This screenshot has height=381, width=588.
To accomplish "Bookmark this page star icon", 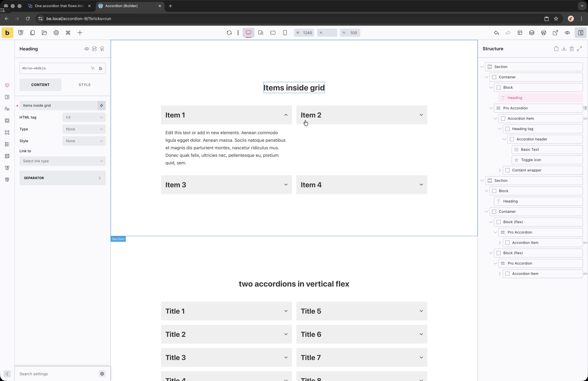I will point(556,19).
